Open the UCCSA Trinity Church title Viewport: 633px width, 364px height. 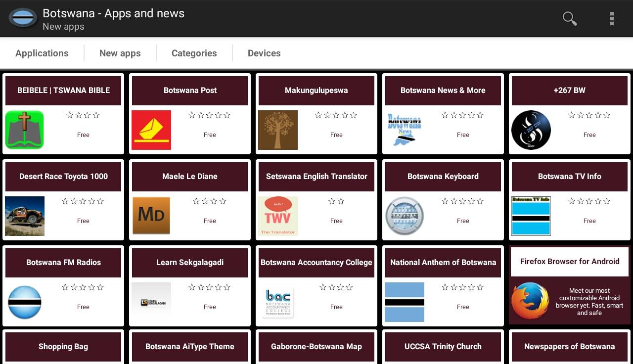tap(443, 347)
